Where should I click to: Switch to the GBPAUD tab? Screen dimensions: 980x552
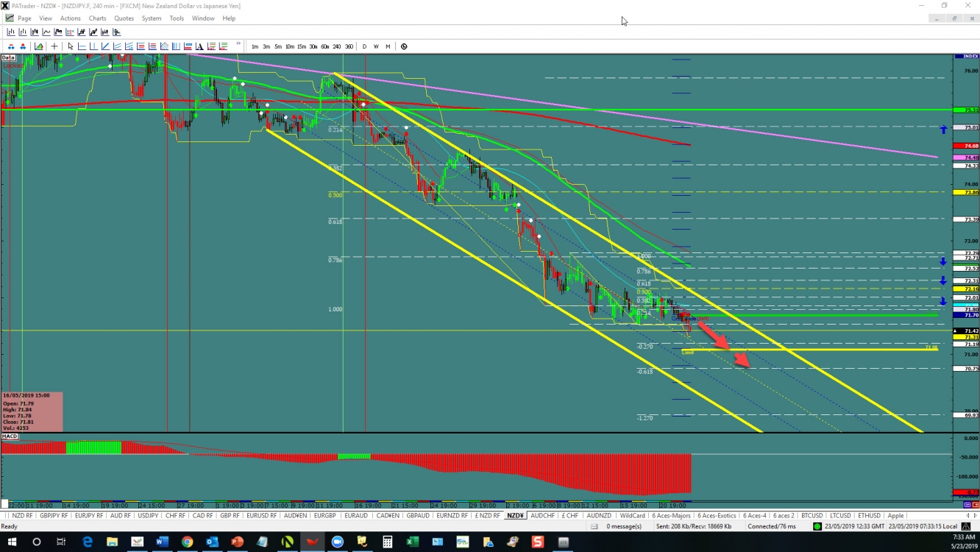click(418, 516)
